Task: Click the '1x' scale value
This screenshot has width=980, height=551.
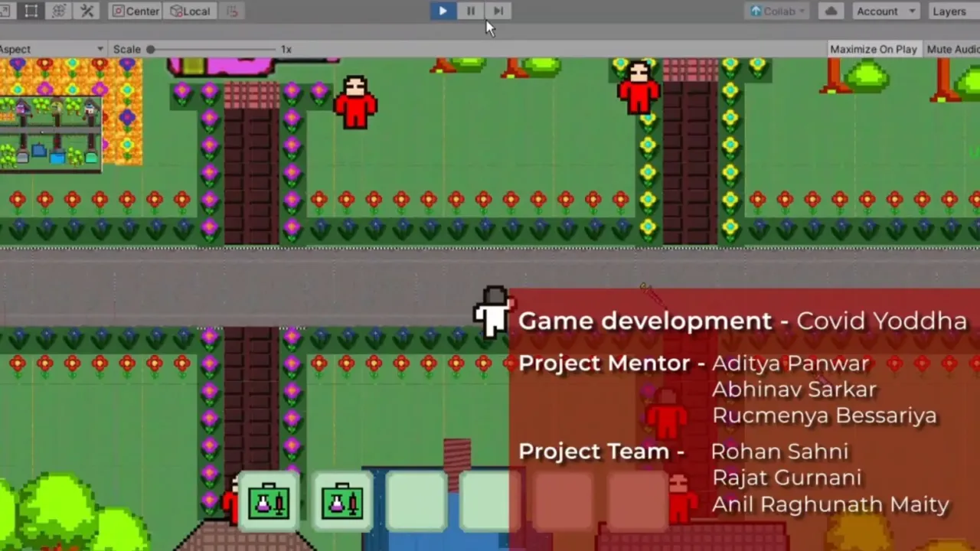Action: [286, 49]
